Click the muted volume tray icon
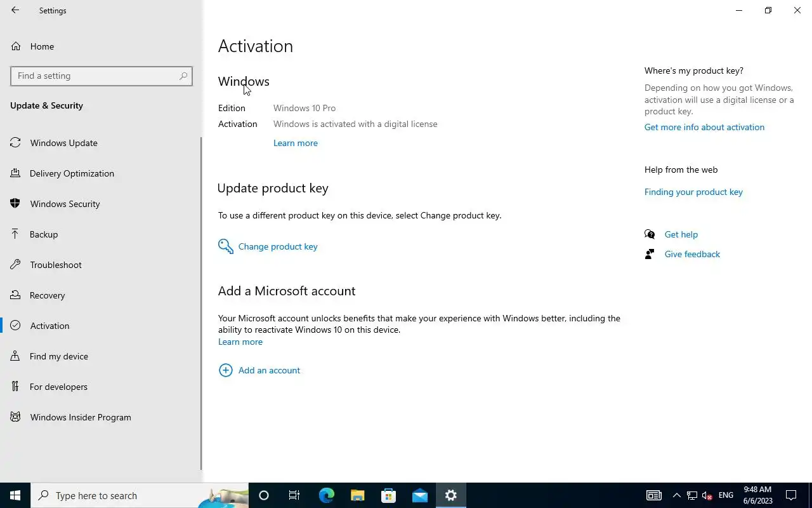This screenshot has width=812, height=508. click(707, 495)
